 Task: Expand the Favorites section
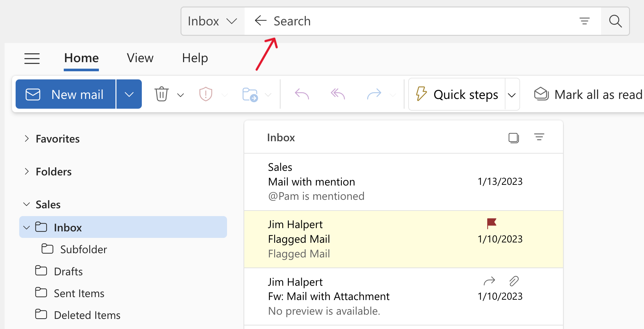tap(27, 139)
